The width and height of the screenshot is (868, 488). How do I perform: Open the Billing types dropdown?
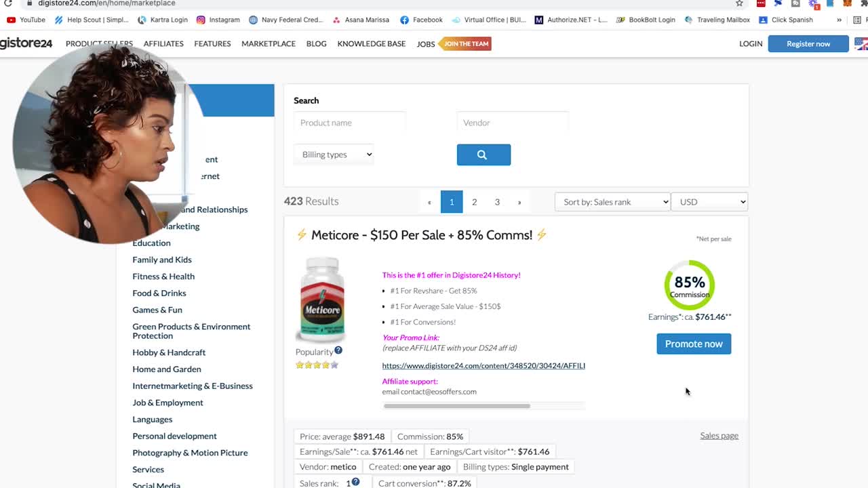point(334,155)
